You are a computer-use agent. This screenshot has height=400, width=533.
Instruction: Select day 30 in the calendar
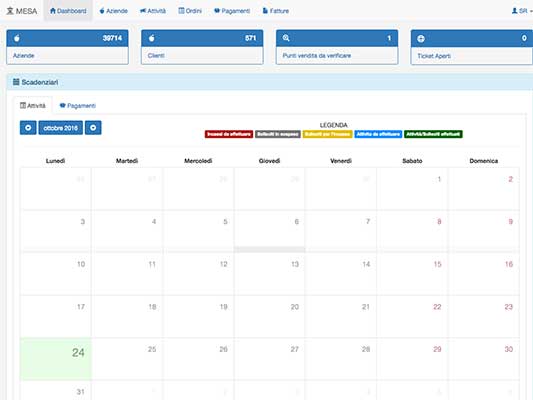click(x=509, y=349)
